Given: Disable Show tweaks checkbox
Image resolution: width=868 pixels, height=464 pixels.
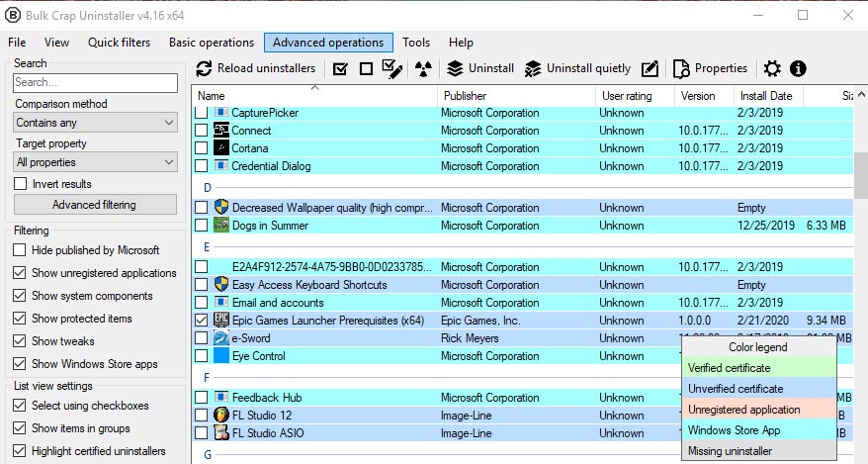Looking at the screenshot, I should 20,340.
